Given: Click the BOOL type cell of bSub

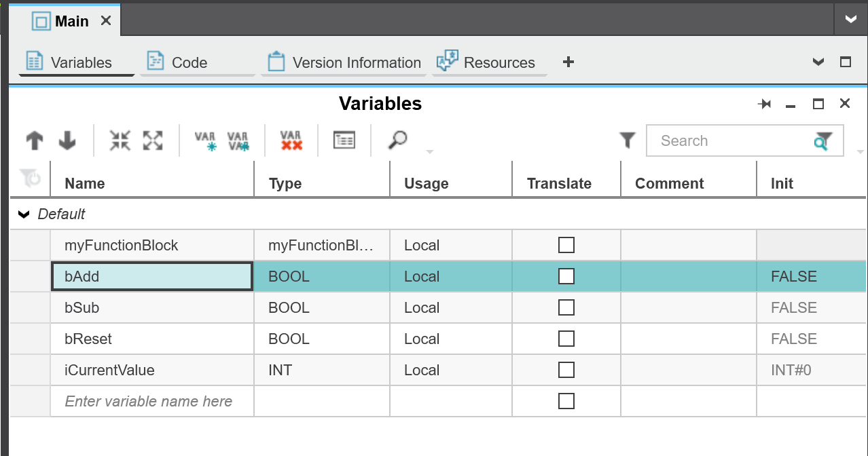Looking at the screenshot, I should click(322, 307).
